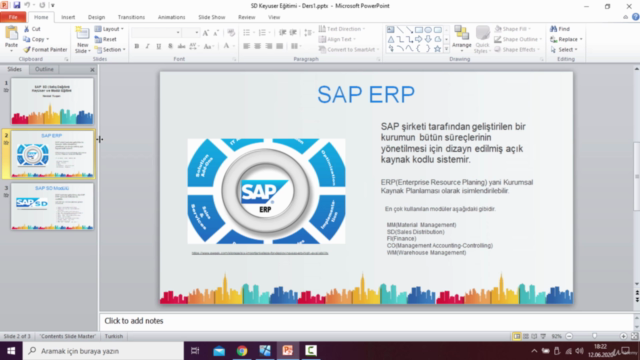Increase list indent level

point(293,33)
